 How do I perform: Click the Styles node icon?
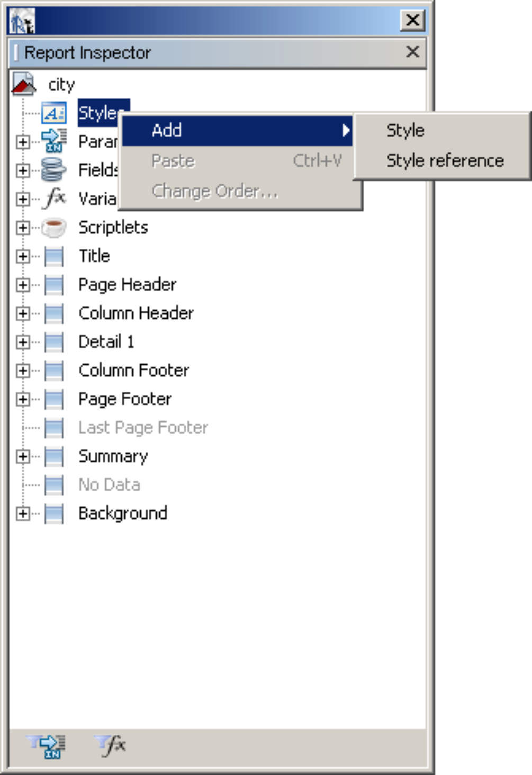pos(54,113)
